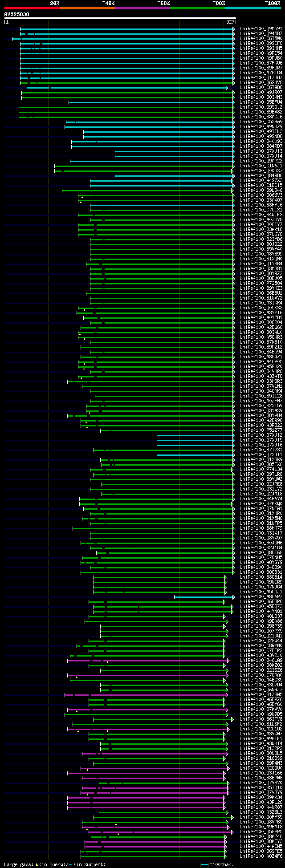The image size is (285, 868).
Task: Open hit UniRef100_Q17UU7
Action: pyautogui.click(x=261, y=77)
